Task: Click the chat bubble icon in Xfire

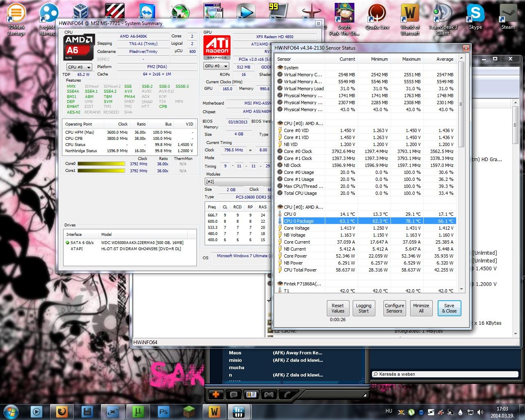Action: 233,395
